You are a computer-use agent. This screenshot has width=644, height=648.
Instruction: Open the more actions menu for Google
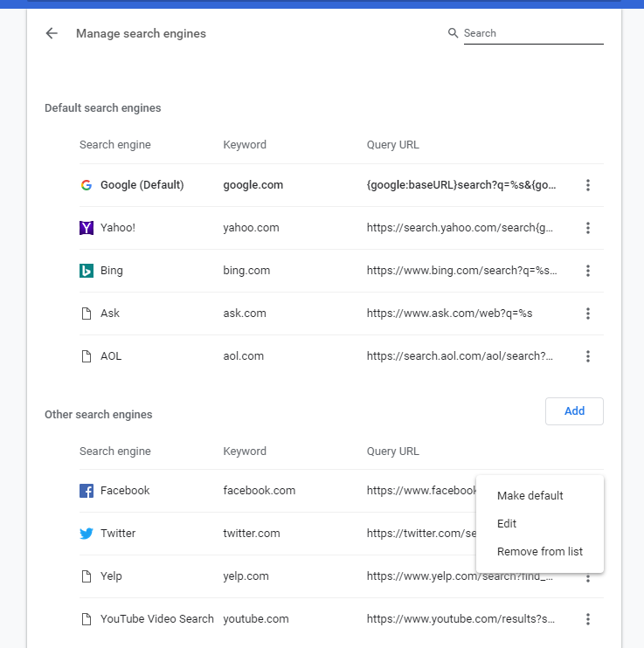click(x=588, y=185)
